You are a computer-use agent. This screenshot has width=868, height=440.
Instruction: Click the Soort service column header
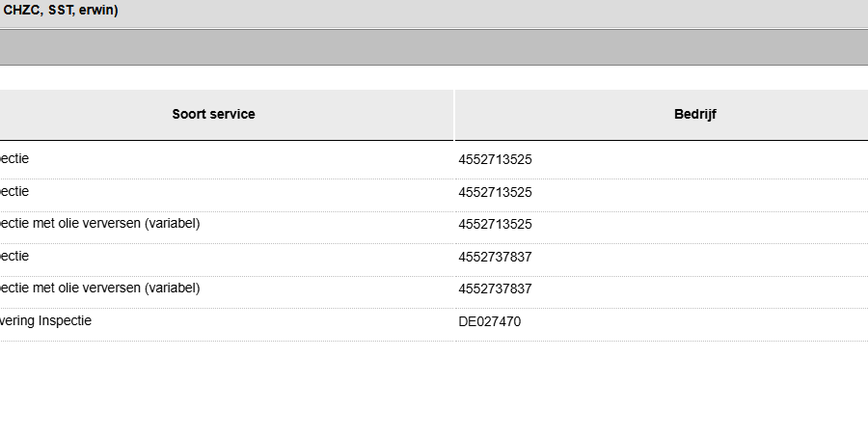tap(213, 114)
